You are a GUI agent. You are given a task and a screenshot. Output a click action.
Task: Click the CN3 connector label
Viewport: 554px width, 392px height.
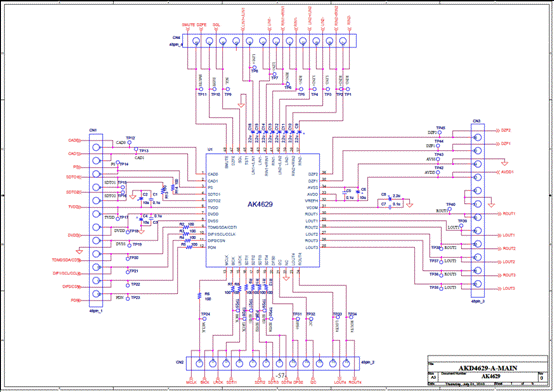tap(476, 121)
